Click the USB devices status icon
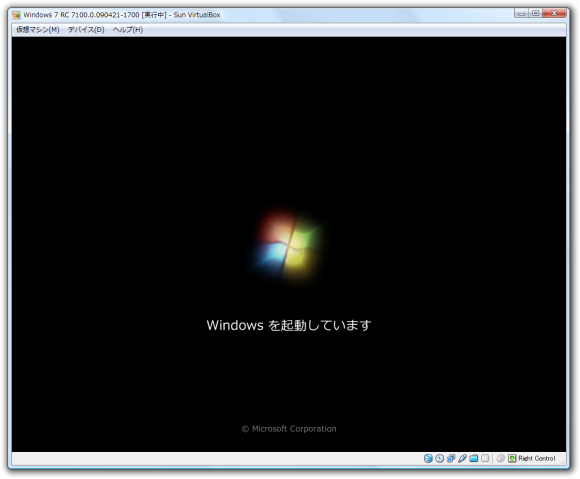 (x=462, y=459)
